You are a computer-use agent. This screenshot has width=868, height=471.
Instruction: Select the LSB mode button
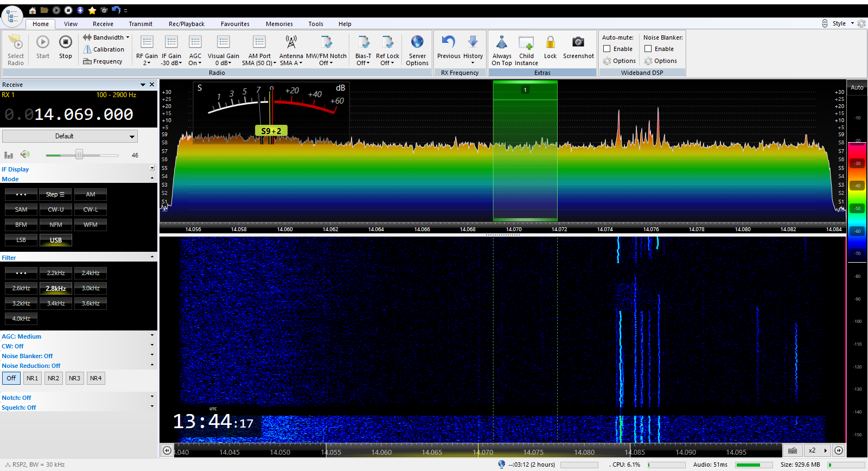tap(21, 240)
